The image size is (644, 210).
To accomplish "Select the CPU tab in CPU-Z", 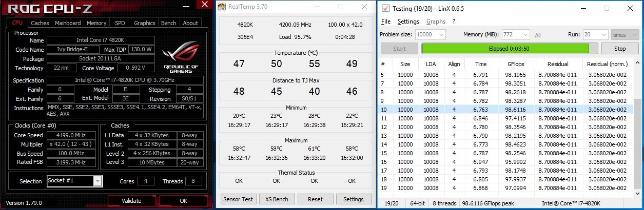I will [17, 23].
